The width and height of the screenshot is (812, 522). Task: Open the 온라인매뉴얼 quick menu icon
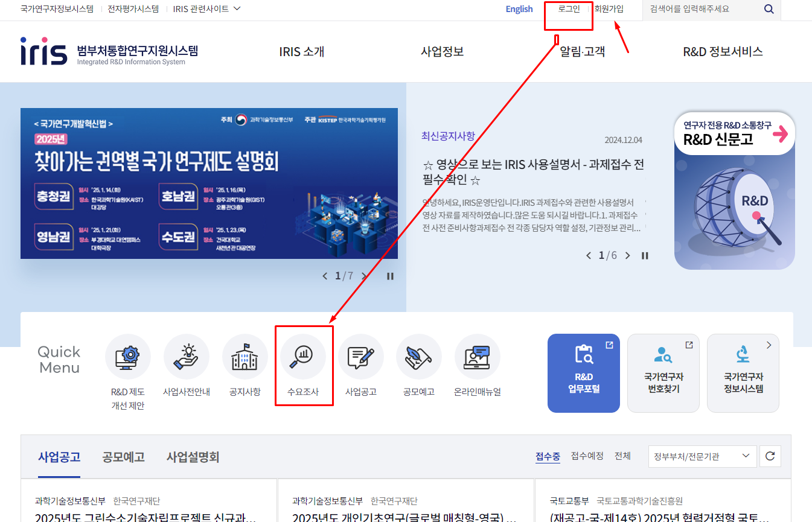[x=478, y=357]
